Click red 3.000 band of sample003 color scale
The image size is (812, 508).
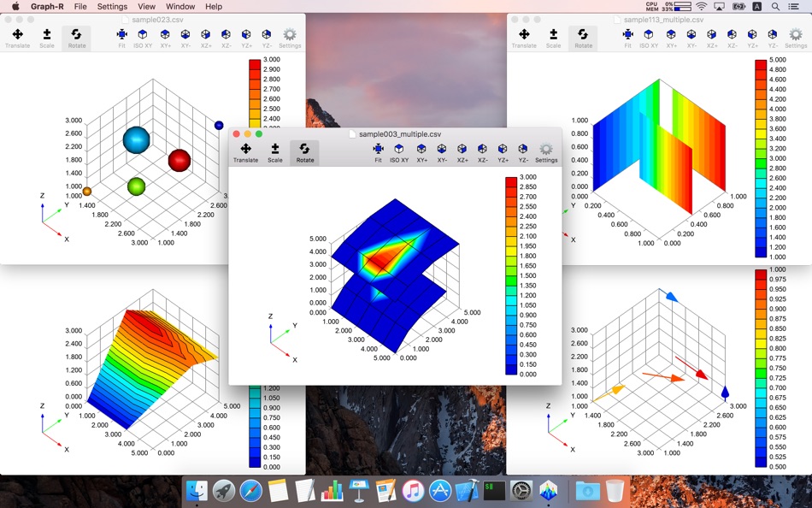coord(511,181)
